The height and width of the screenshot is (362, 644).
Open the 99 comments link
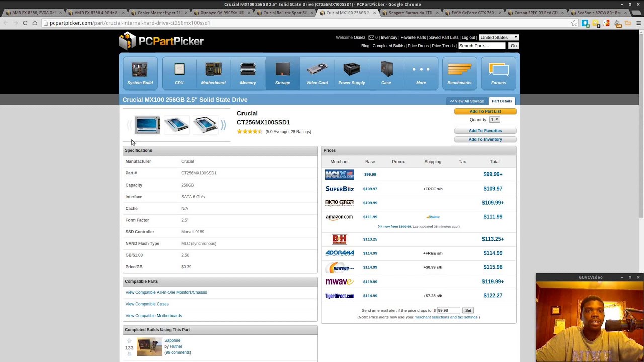click(178, 352)
